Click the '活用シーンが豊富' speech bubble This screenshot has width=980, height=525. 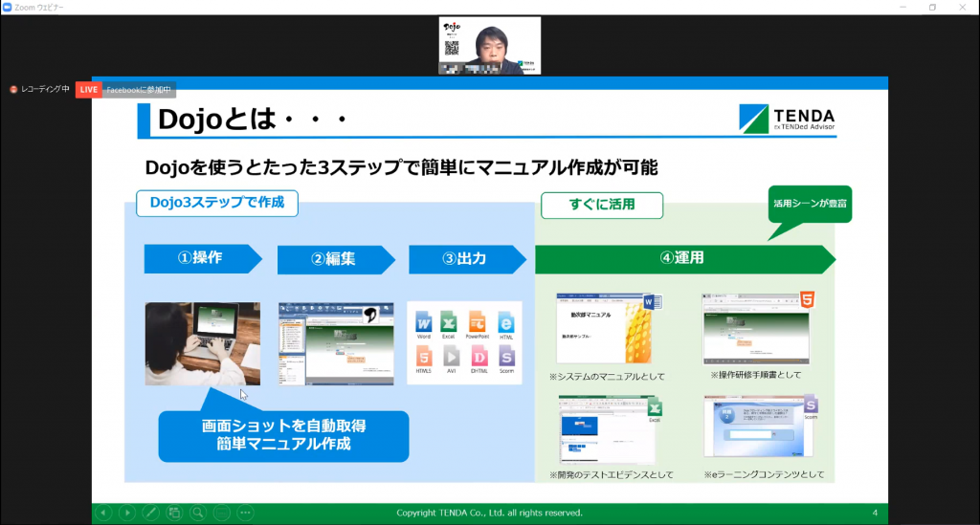tap(810, 204)
